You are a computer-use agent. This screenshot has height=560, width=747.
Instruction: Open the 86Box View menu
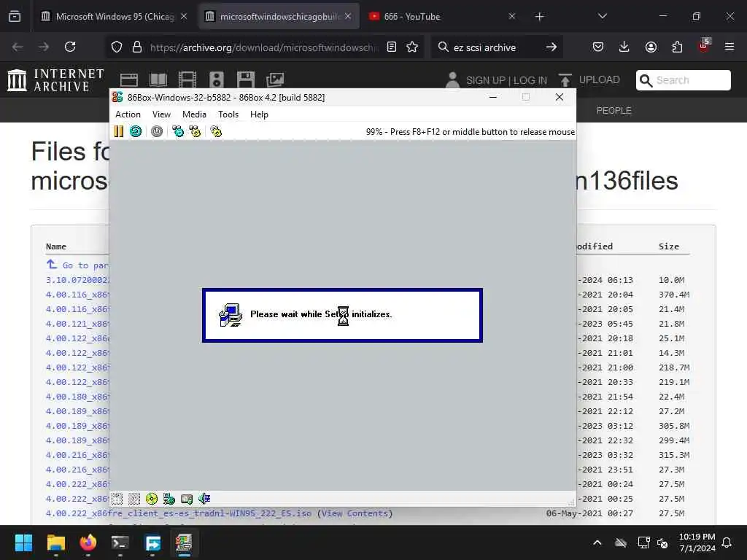[161, 114]
